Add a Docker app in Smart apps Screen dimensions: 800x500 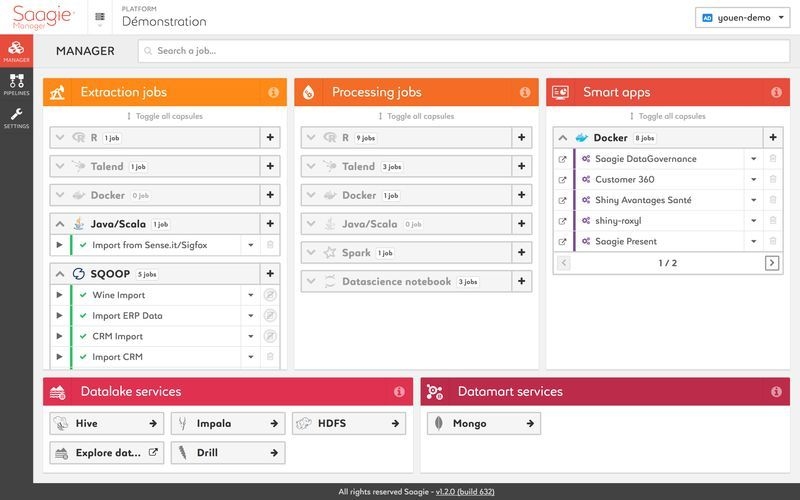tap(773, 137)
